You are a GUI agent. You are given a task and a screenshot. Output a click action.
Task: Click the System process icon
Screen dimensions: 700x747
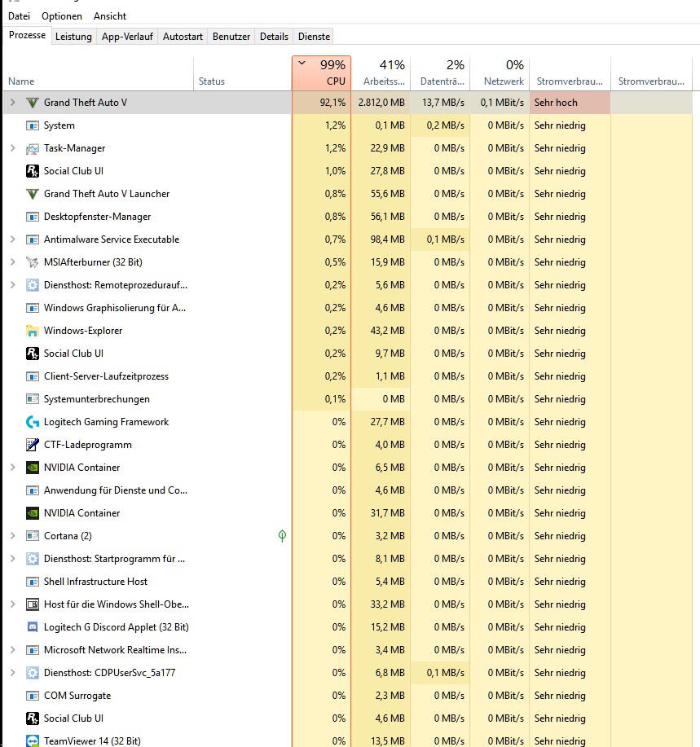coord(32,125)
